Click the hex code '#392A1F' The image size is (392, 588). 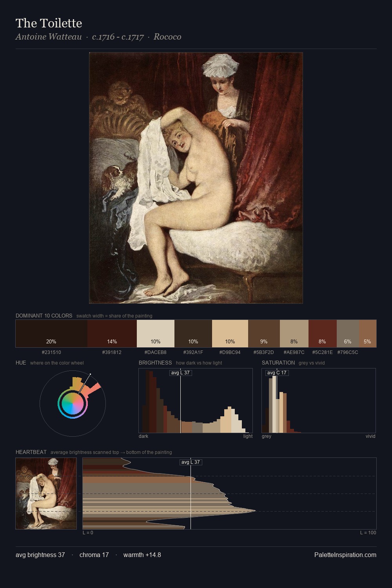tap(193, 352)
